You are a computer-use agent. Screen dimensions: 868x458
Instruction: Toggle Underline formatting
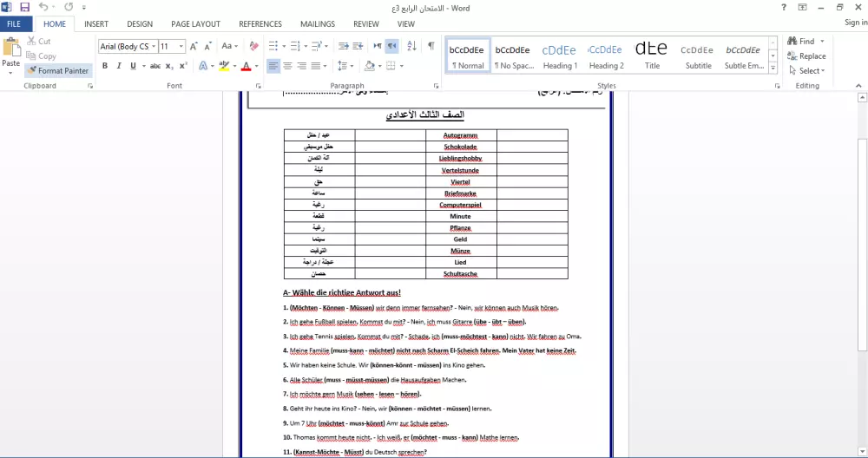[133, 66]
